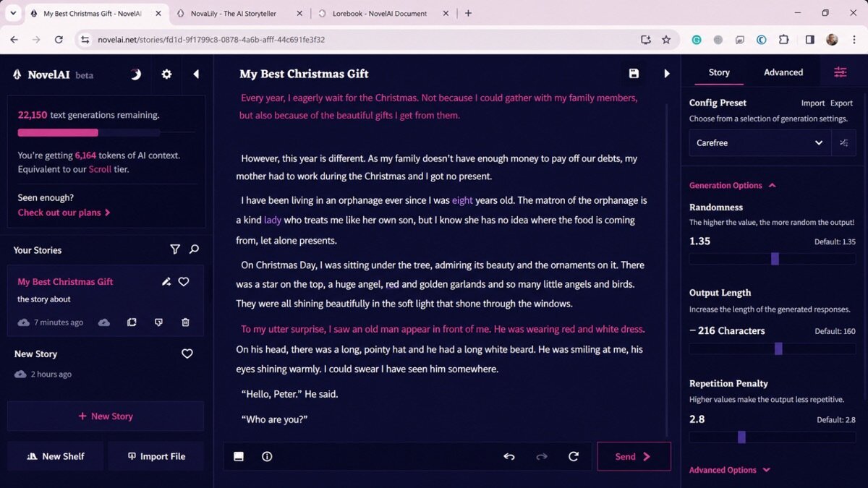868x488 pixels.
Task: Click Export preset link
Action: (841, 103)
